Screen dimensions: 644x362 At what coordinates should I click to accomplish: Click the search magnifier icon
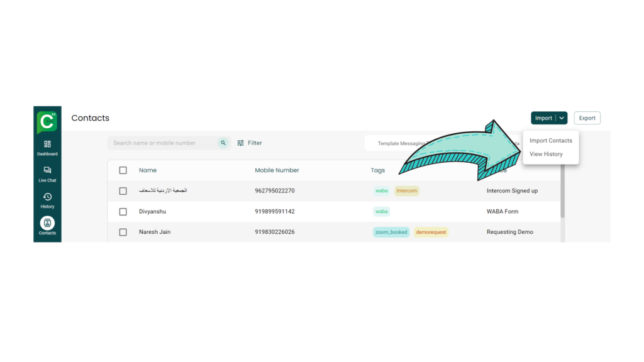click(223, 143)
